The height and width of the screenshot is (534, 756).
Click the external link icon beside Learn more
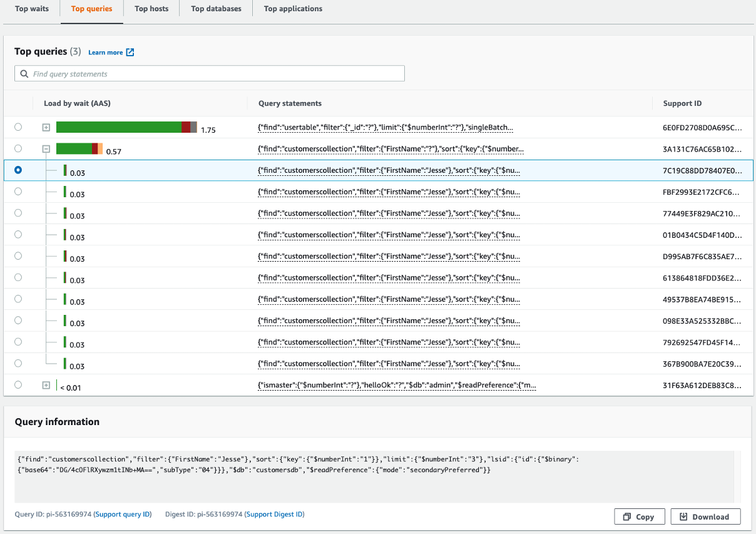pos(130,52)
